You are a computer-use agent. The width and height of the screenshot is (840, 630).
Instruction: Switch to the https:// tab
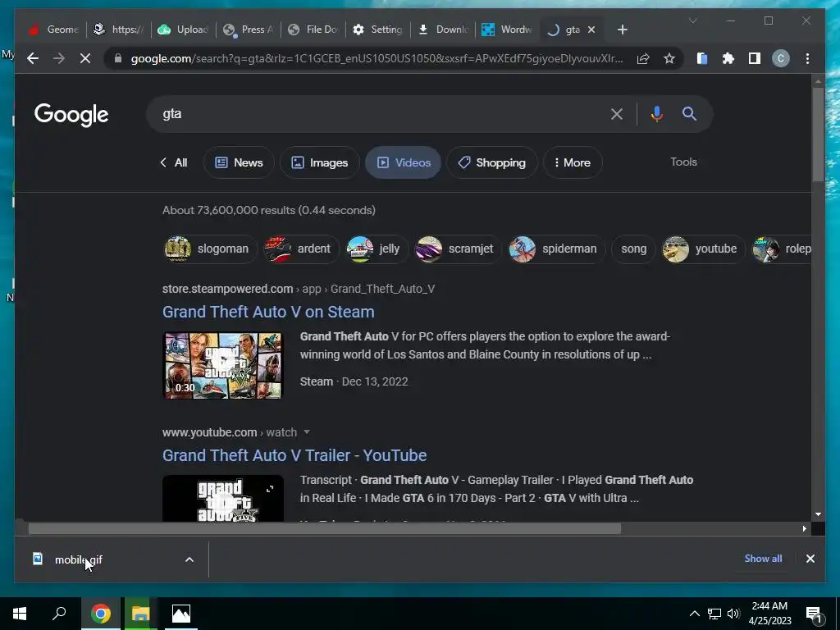[x=118, y=30]
